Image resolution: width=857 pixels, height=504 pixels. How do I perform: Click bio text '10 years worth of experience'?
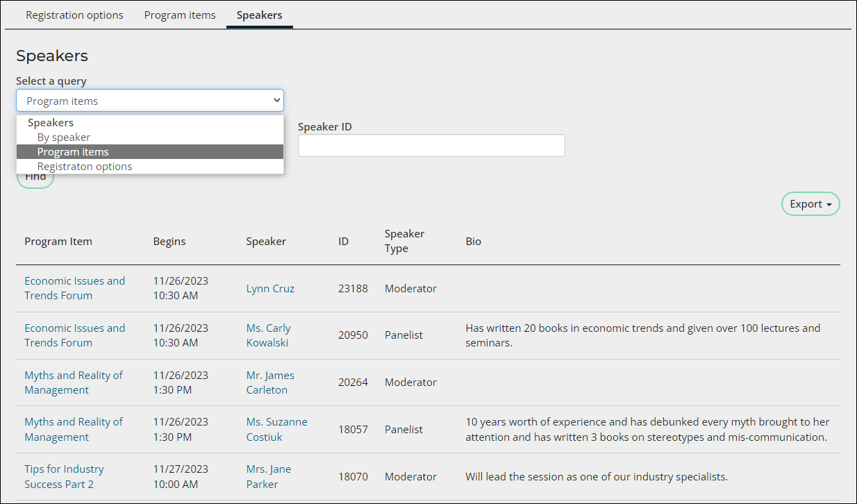point(647,429)
